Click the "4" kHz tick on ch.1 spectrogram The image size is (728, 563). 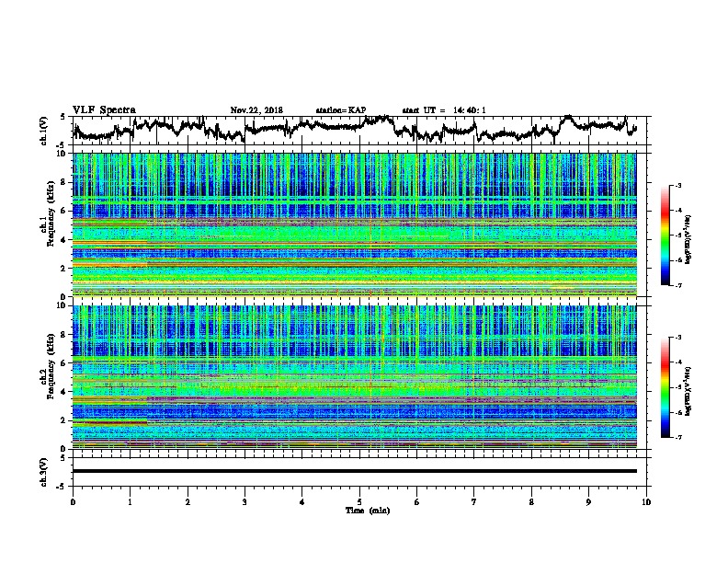tap(65, 240)
